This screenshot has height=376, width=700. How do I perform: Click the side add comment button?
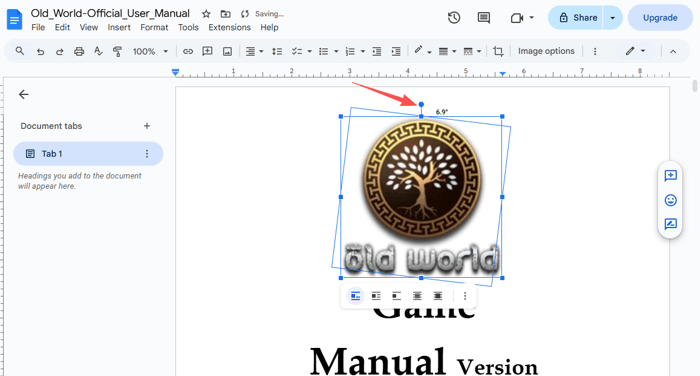[671, 175]
